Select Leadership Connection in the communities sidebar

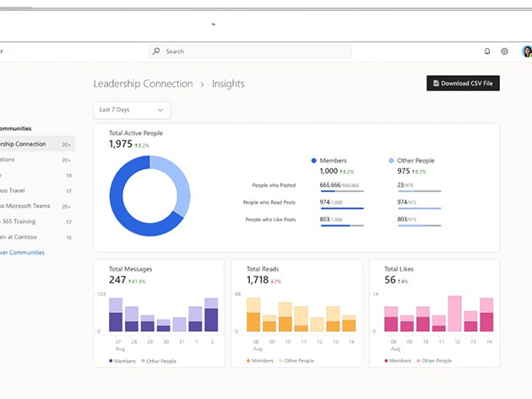pyautogui.click(x=34, y=145)
